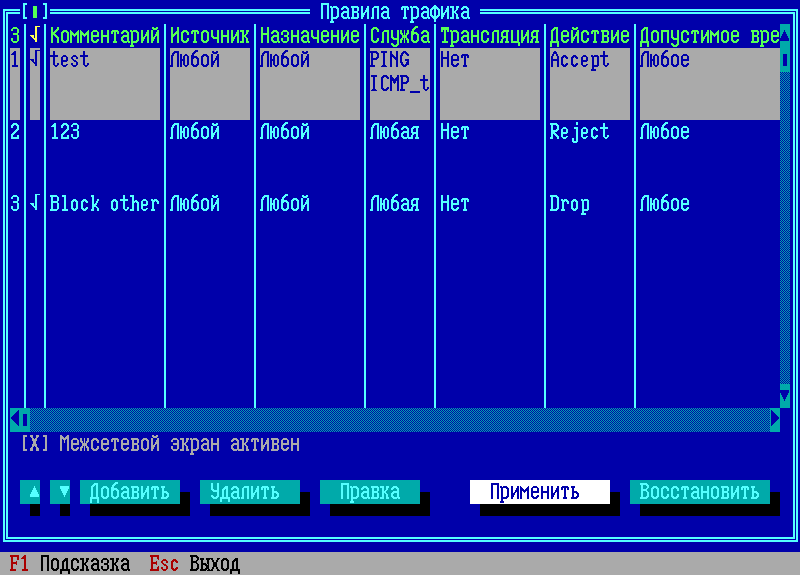Enable rule '123' via its empty checkmark cell
Viewport: 800px width, 575px height.
click(x=35, y=132)
